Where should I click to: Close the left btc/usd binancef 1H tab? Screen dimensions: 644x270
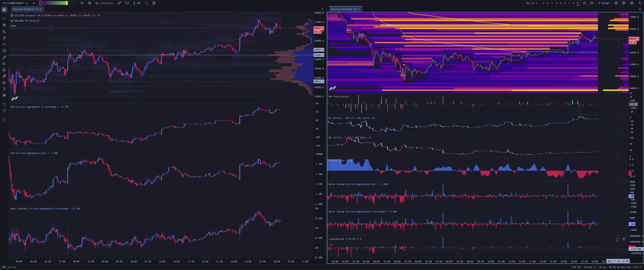[x=40, y=9]
